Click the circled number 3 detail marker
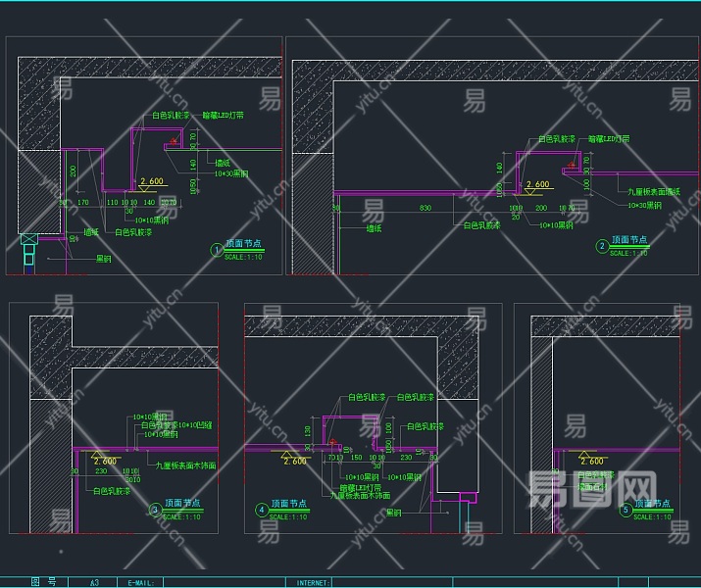Image resolution: width=701 pixels, height=588 pixels. (x=155, y=510)
